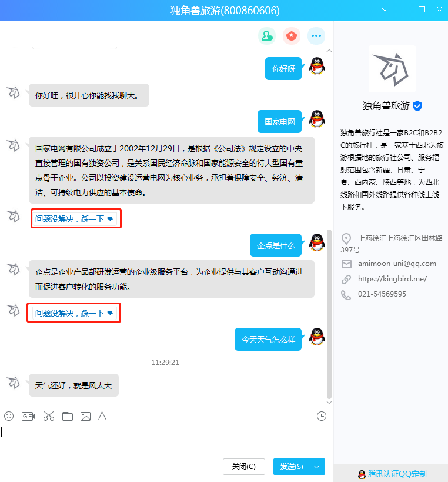Click the amimoon-uni@qq.com email address
The height and width of the screenshot is (482, 448).
click(397, 264)
